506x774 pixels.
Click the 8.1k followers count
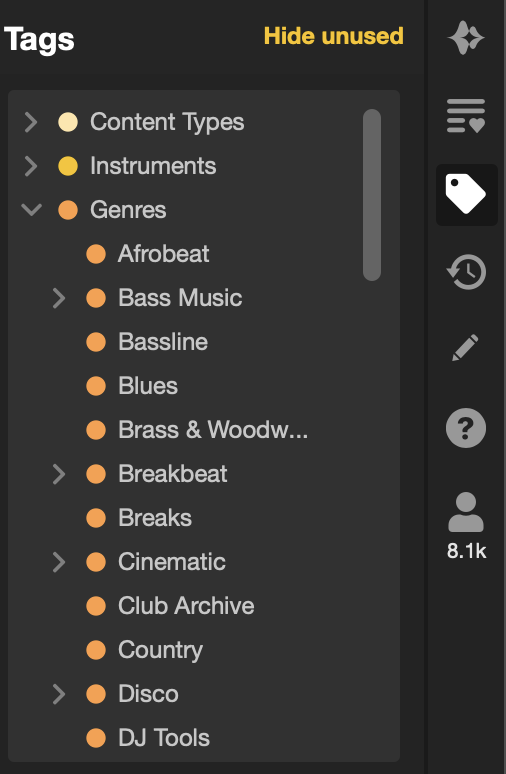(467, 551)
